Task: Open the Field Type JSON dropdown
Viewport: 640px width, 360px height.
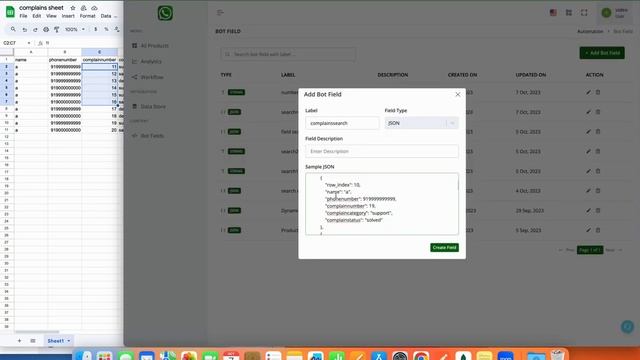Action: click(x=421, y=123)
